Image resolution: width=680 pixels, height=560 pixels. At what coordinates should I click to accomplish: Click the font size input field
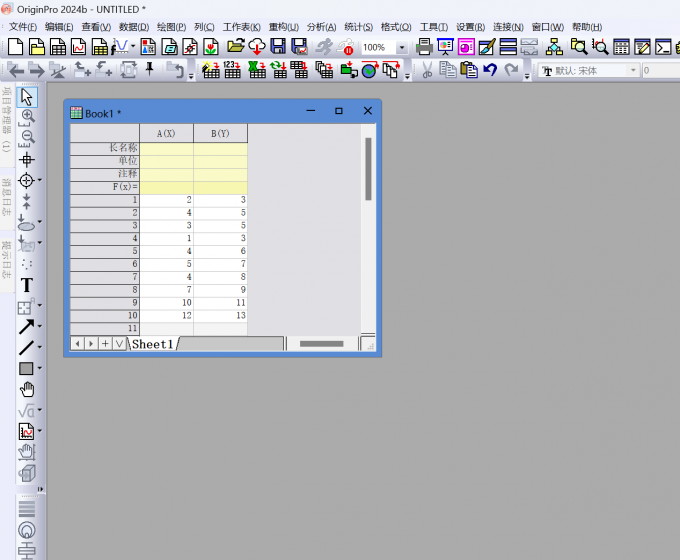660,70
